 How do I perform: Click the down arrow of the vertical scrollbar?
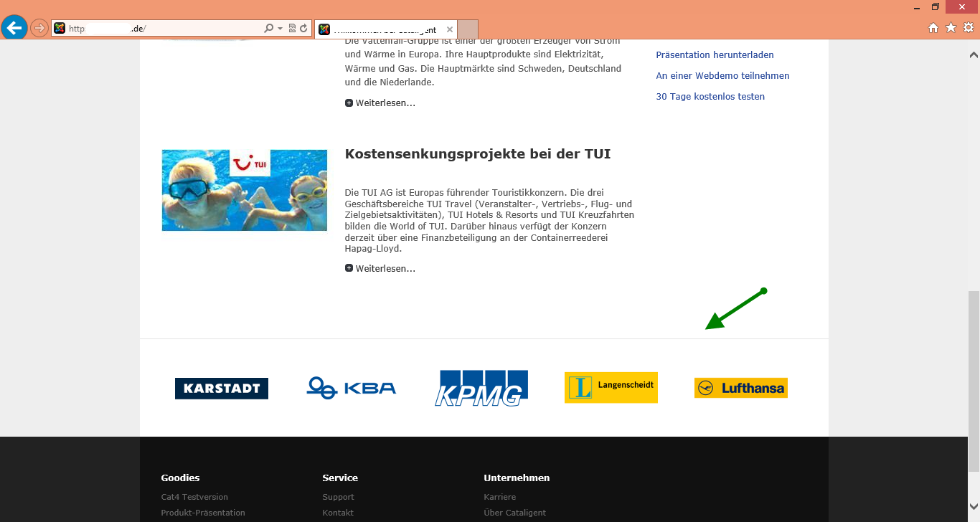tap(974, 507)
